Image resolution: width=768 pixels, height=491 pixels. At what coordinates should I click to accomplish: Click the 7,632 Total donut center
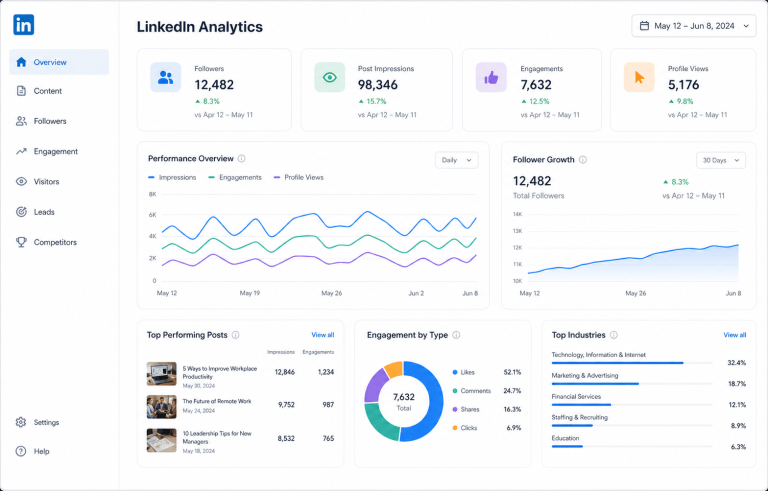404,401
